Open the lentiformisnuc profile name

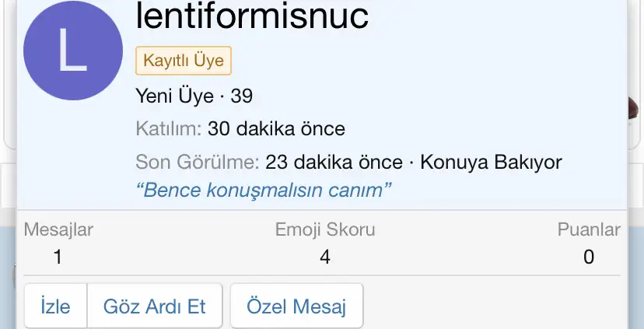252,16
